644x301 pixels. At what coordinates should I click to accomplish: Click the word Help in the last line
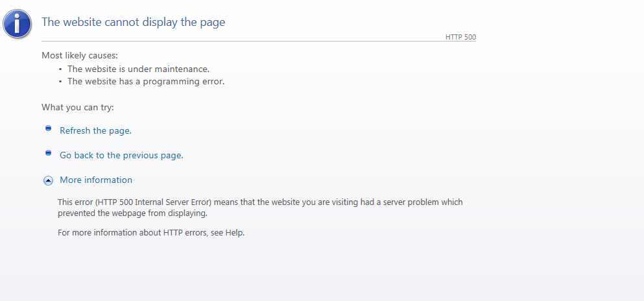[234, 233]
